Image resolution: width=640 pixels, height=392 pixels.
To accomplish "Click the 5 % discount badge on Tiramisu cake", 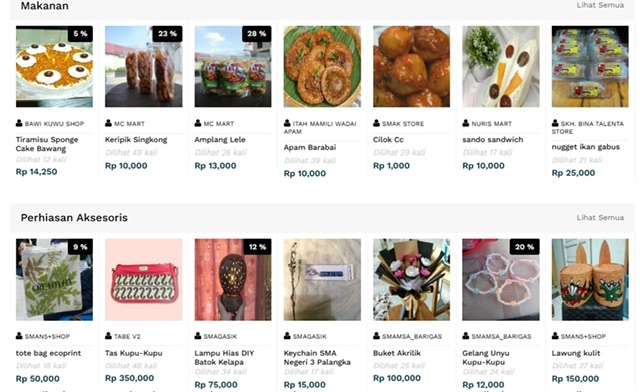I will (x=80, y=34).
